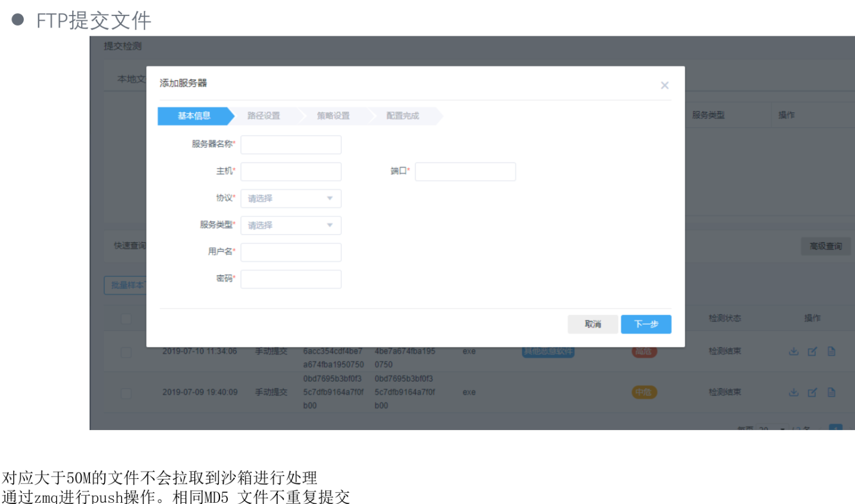Click page 1 pagination button
Image resolution: width=855 pixels, height=504 pixels.
pos(835,427)
